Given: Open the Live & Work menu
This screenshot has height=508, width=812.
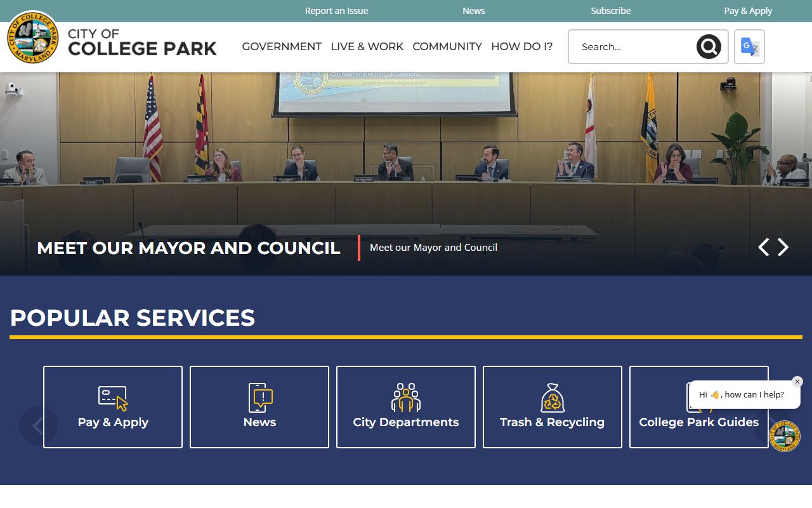Looking at the screenshot, I should point(367,46).
